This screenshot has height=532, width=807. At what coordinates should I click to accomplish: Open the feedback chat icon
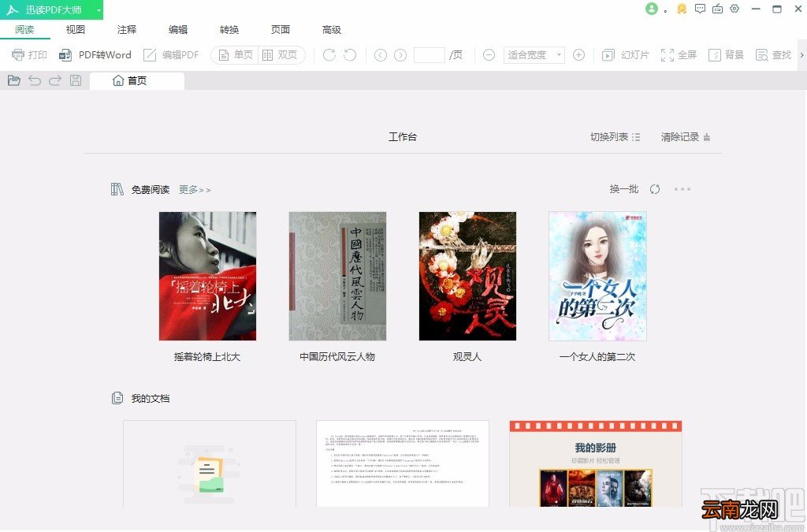click(700, 9)
